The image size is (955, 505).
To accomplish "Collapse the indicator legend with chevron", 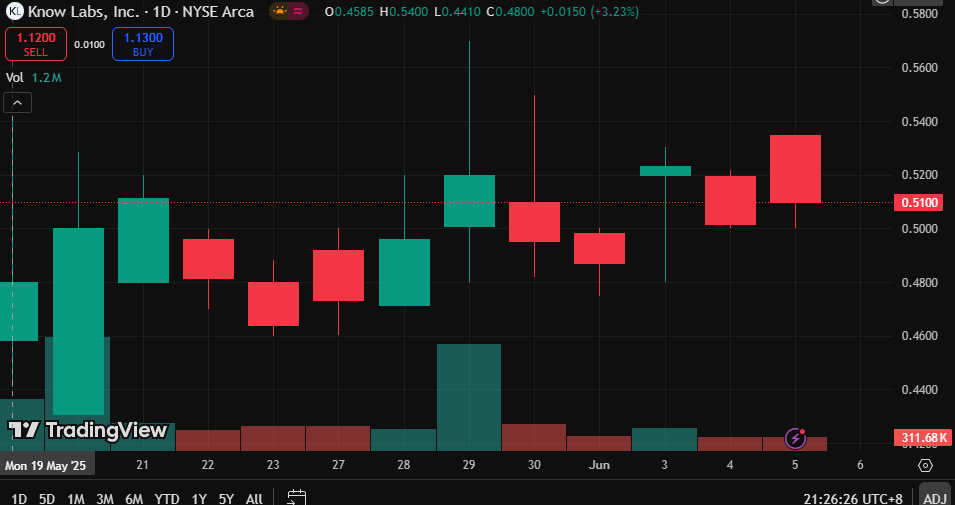I will 18,103.
